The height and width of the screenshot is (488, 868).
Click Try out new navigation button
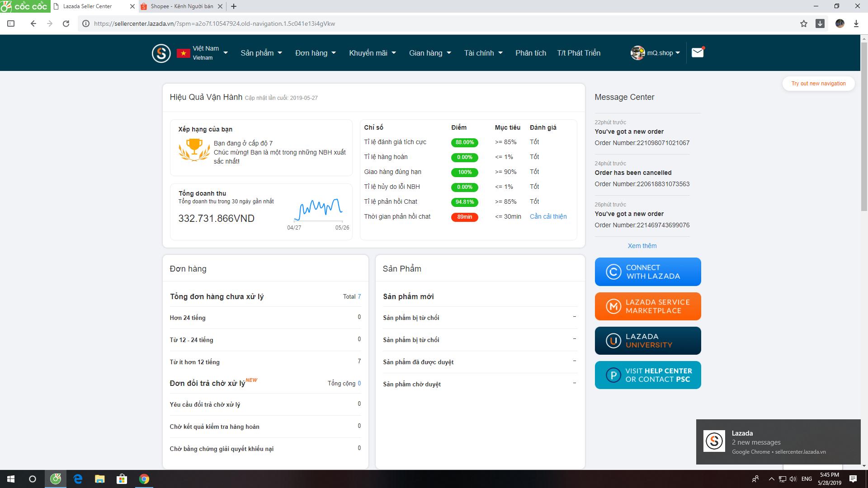click(x=818, y=84)
